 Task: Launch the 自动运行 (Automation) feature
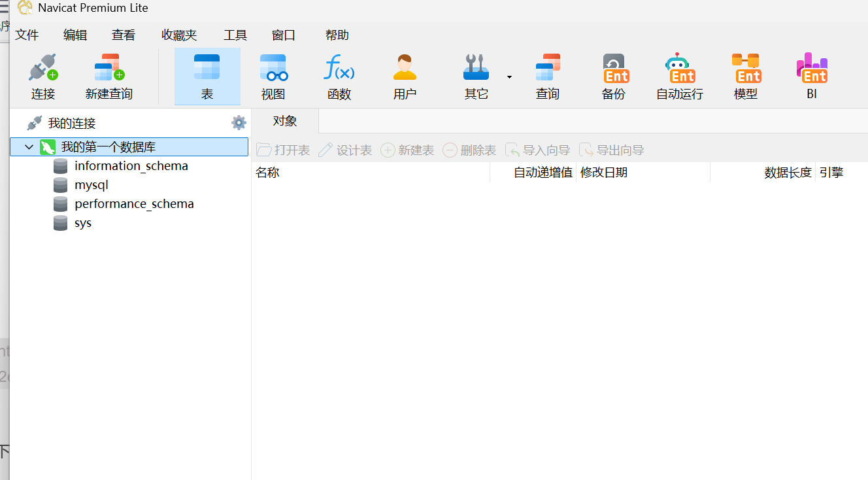pyautogui.click(x=680, y=75)
